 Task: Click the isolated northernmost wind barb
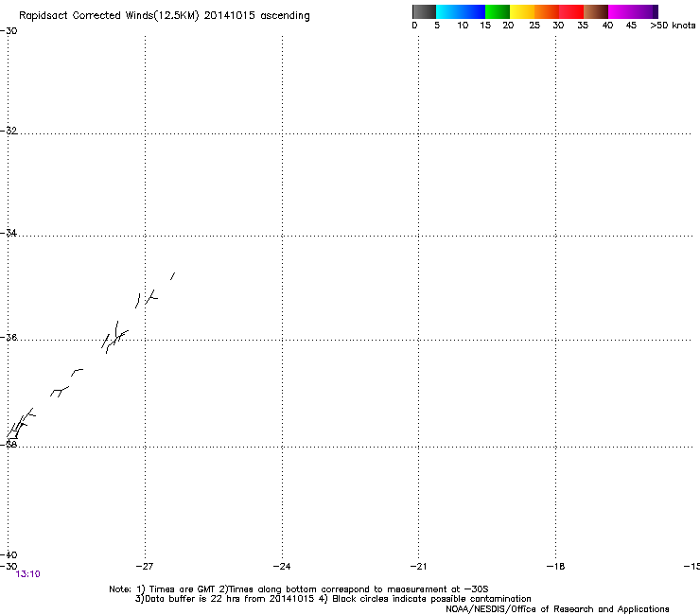(172, 276)
